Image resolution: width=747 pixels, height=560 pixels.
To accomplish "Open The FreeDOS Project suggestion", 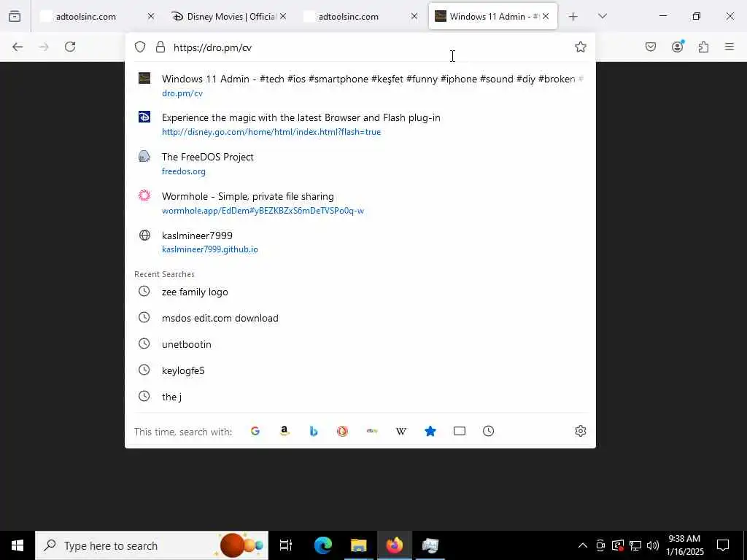I will [360, 163].
